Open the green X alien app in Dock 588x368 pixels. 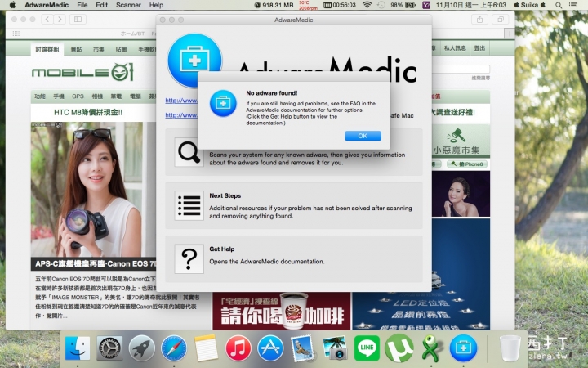(431, 348)
